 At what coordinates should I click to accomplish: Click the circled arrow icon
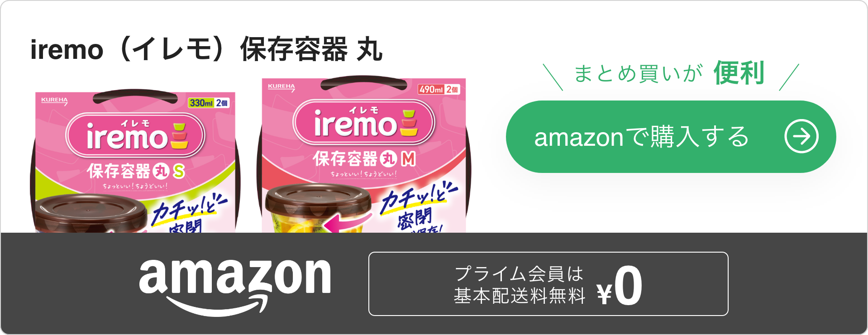(x=801, y=136)
